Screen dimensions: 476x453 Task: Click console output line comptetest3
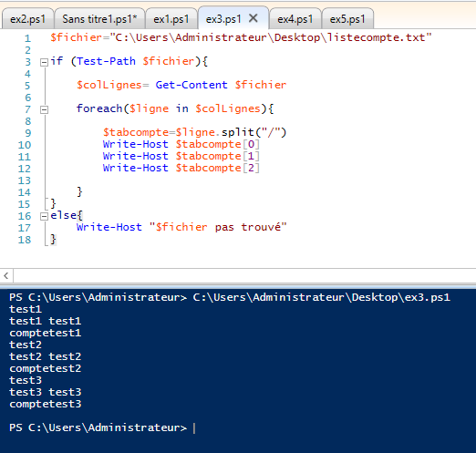(46, 404)
